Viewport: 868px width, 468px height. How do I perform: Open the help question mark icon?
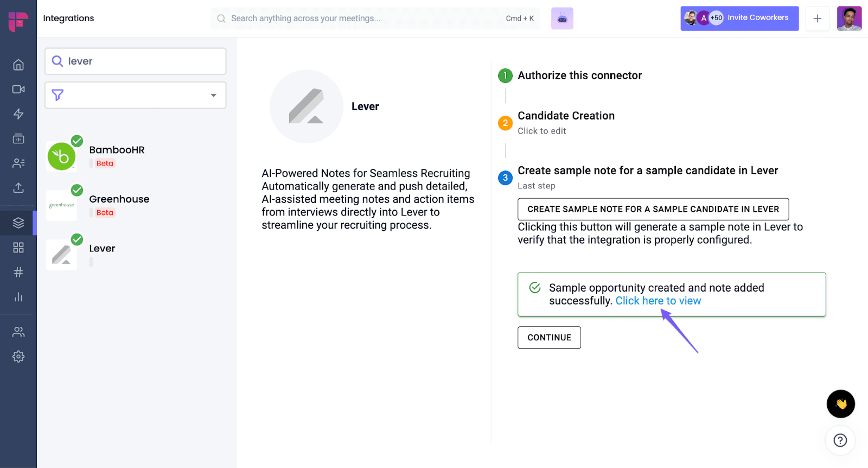pyautogui.click(x=840, y=440)
